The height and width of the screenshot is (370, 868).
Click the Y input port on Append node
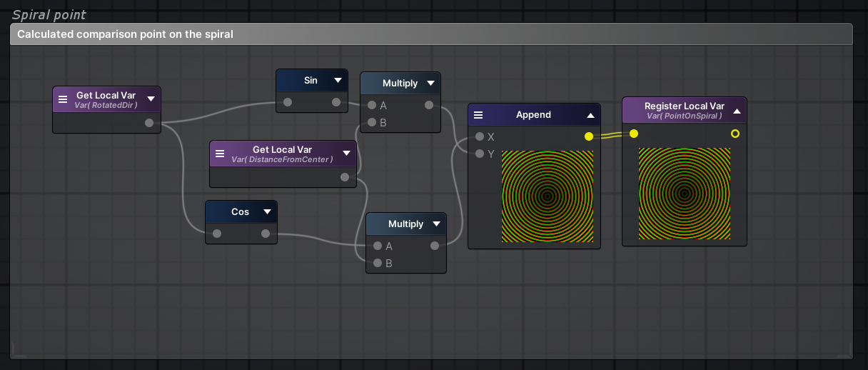tap(480, 154)
